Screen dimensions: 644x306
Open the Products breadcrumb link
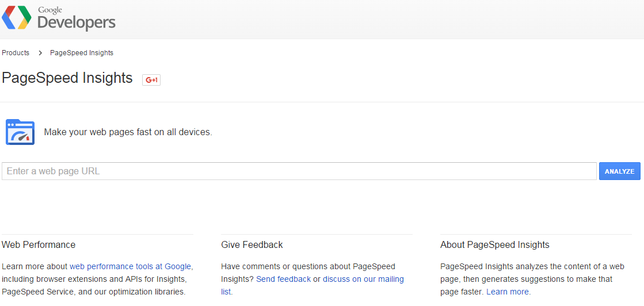pos(16,53)
